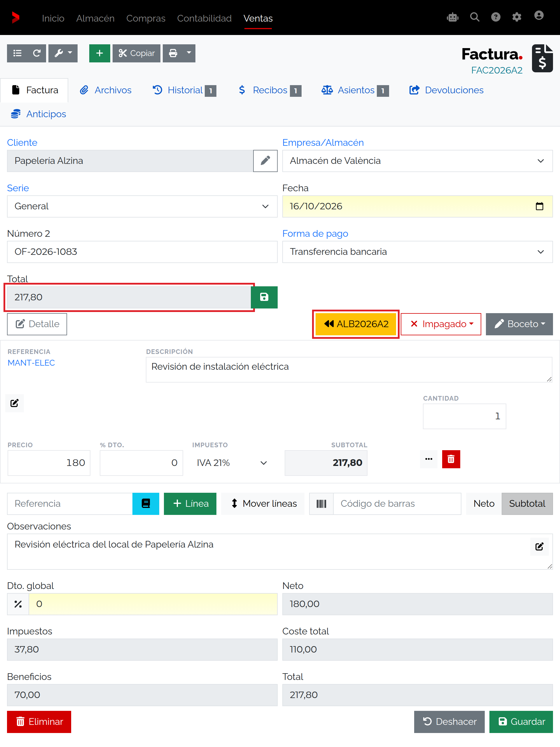Open the Impagado status dropdown

441,324
